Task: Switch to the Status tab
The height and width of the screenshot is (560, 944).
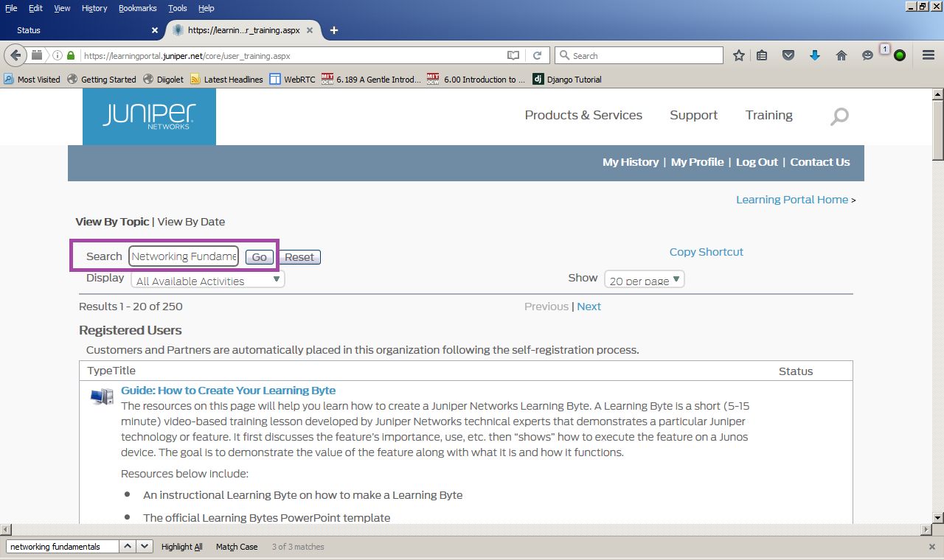Action: (81, 30)
